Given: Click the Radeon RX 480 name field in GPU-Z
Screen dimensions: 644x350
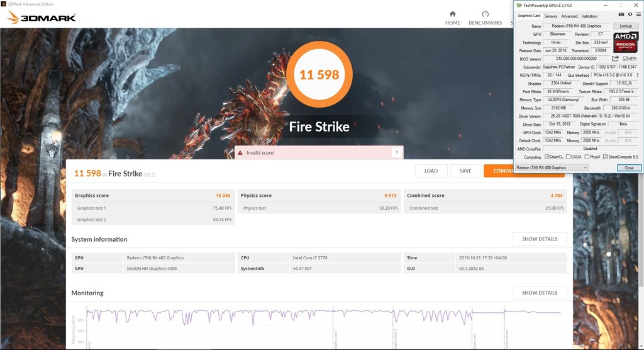Looking at the screenshot, I should tap(576, 26).
